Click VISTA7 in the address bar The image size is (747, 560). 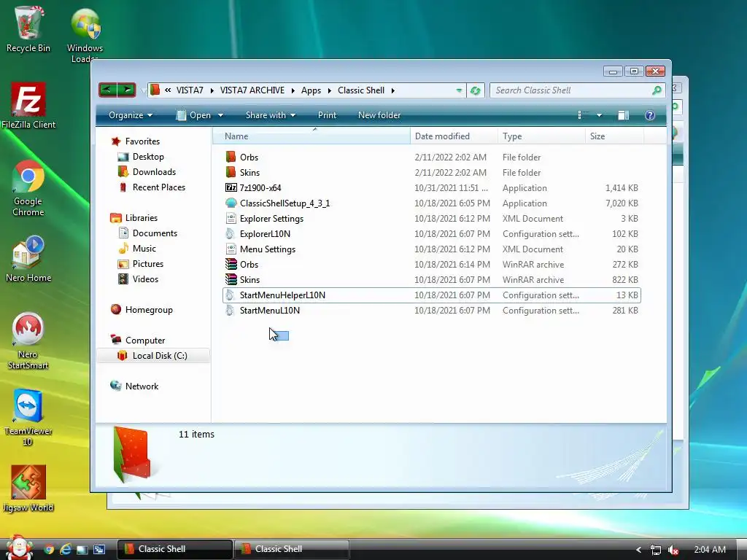(190, 90)
